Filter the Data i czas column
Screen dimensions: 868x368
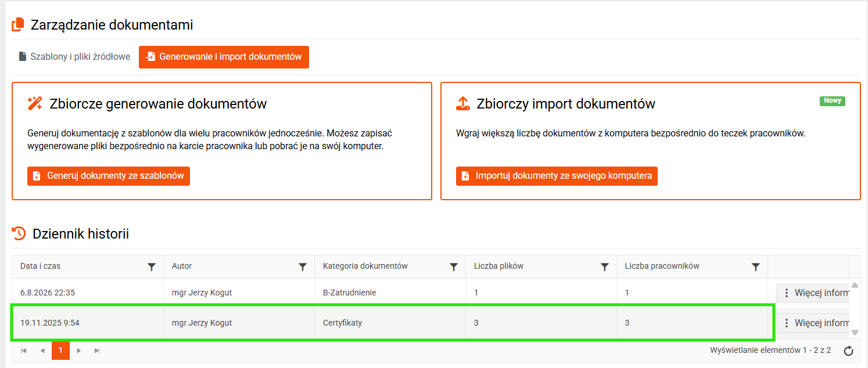[152, 267]
